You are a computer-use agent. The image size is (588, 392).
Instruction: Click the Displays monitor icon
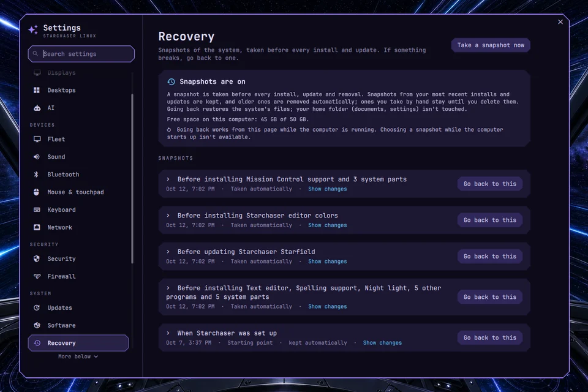pyautogui.click(x=37, y=72)
